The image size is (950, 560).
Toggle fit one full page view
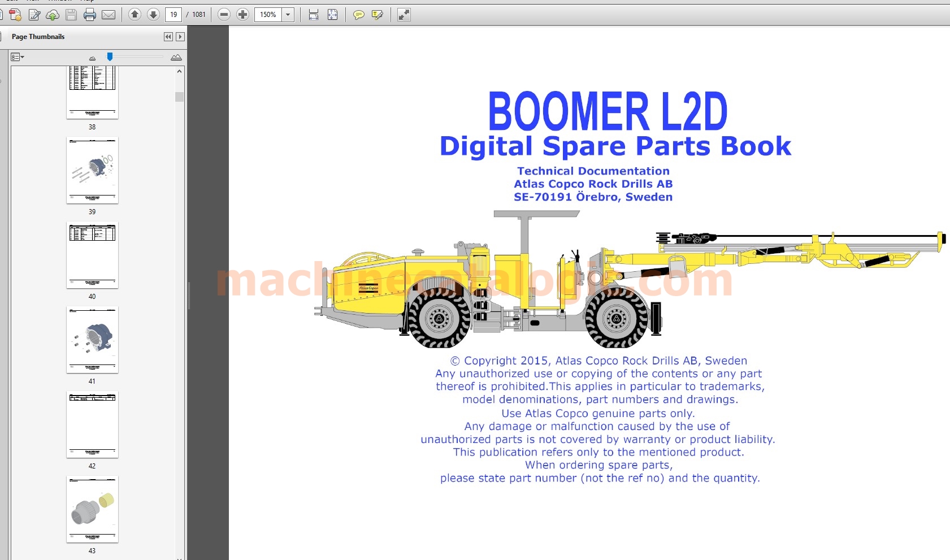point(332,15)
